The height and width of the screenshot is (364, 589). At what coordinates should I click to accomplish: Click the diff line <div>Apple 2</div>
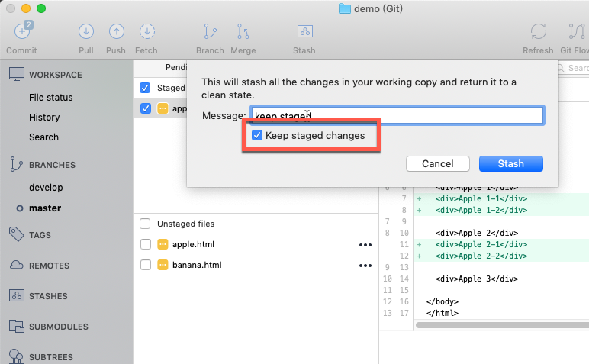(477, 233)
